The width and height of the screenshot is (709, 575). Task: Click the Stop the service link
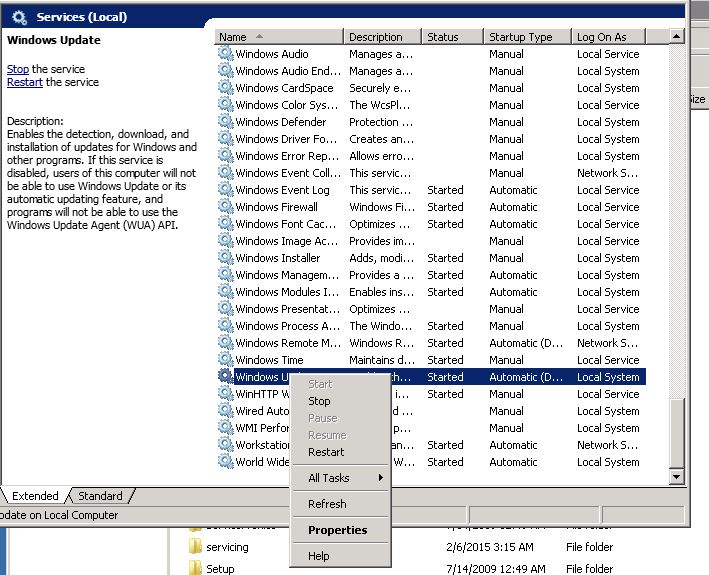(x=18, y=69)
